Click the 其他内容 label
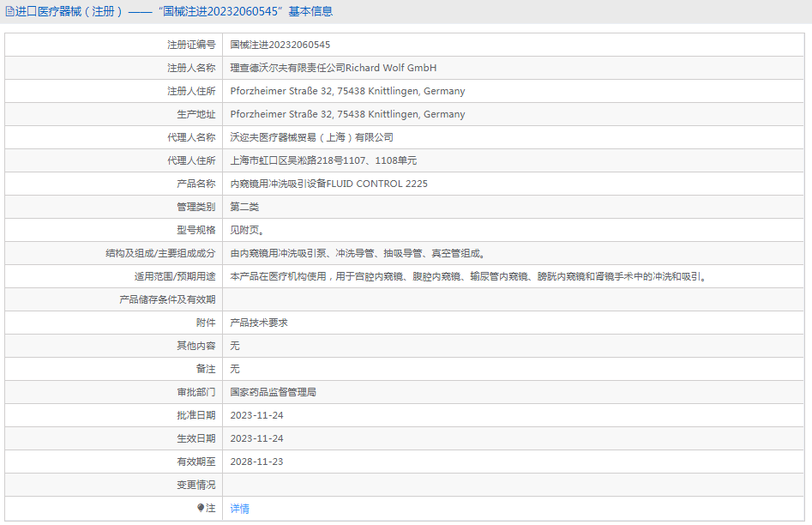This screenshot has height=525, width=812. [195, 346]
